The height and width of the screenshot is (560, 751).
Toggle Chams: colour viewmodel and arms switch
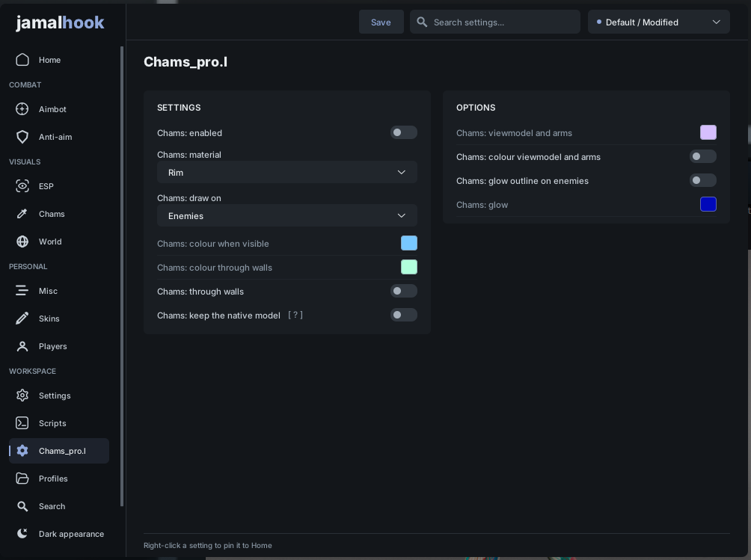coord(702,156)
